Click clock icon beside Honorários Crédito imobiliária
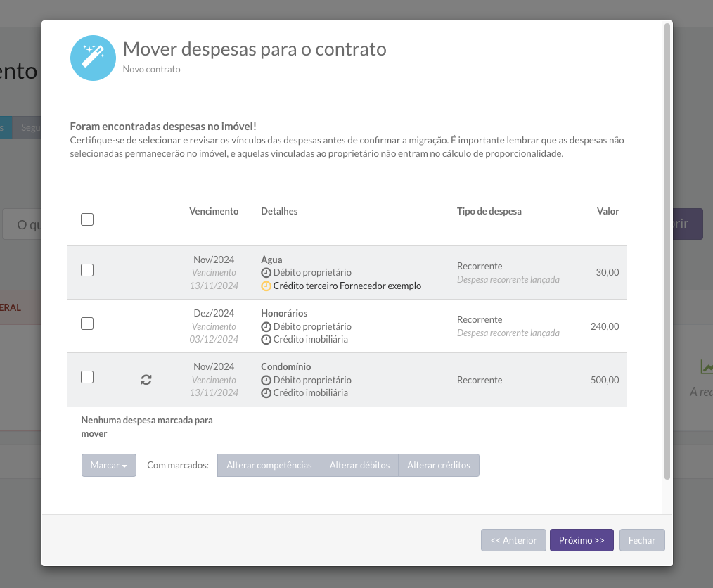This screenshot has width=713, height=588. pyautogui.click(x=266, y=340)
